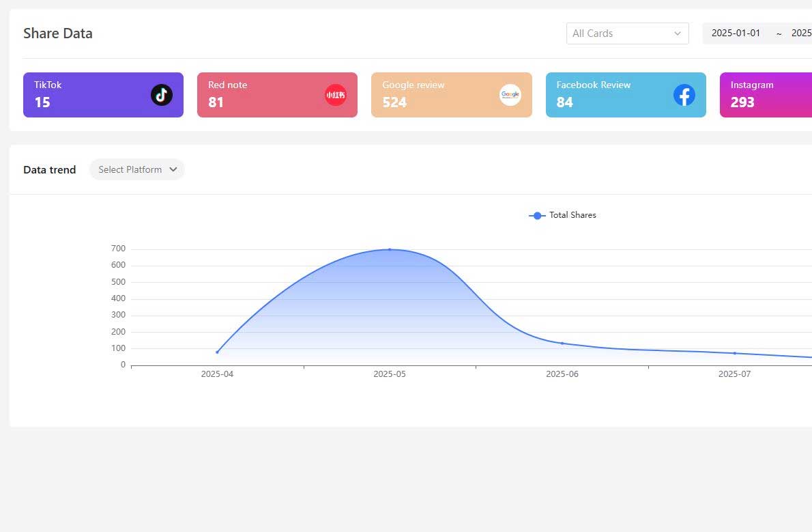Click the Google logo icon on review card
Screen dimensions: 812x532
(x=510, y=95)
